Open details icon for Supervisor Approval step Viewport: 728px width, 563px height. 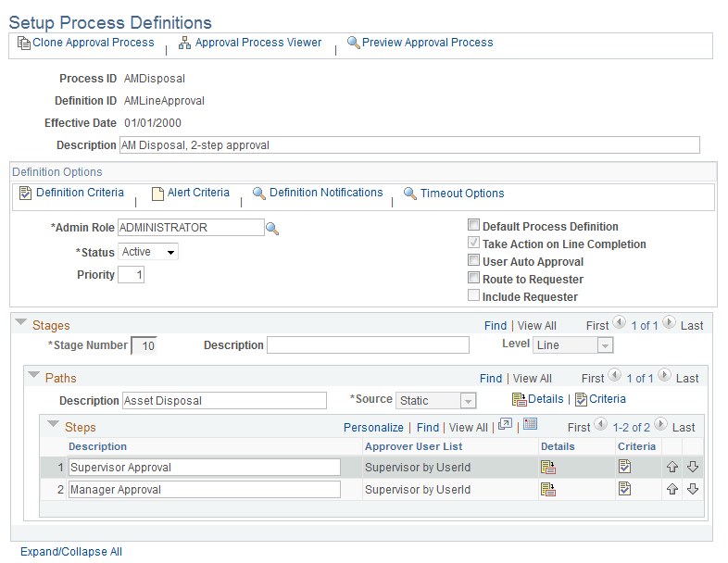(x=548, y=467)
